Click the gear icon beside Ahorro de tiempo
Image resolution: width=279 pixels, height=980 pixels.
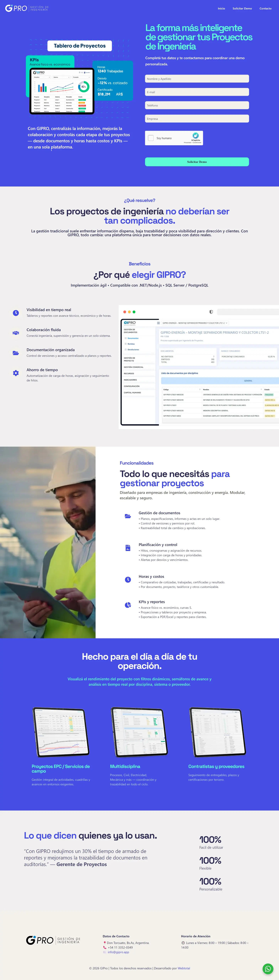point(16,373)
